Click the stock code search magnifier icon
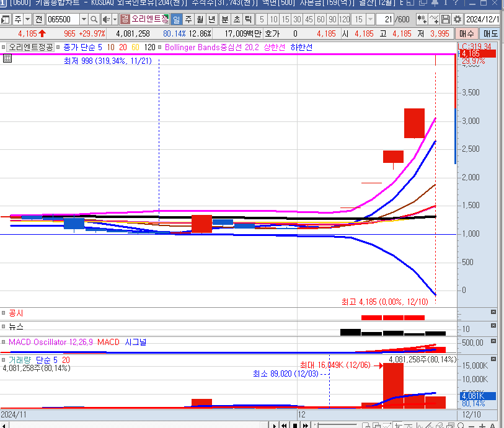The height and width of the screenshot is (428, 504). [x=95, y=19]
